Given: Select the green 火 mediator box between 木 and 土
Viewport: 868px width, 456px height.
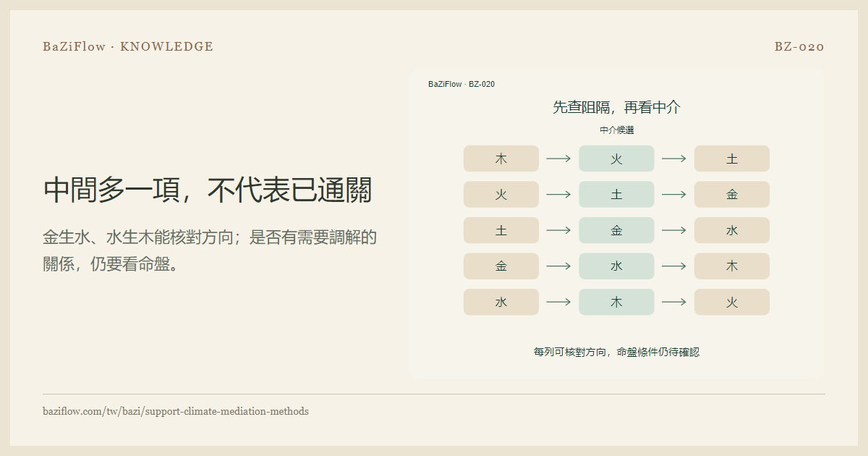Looking at the screenshot, I should [616, 159].
